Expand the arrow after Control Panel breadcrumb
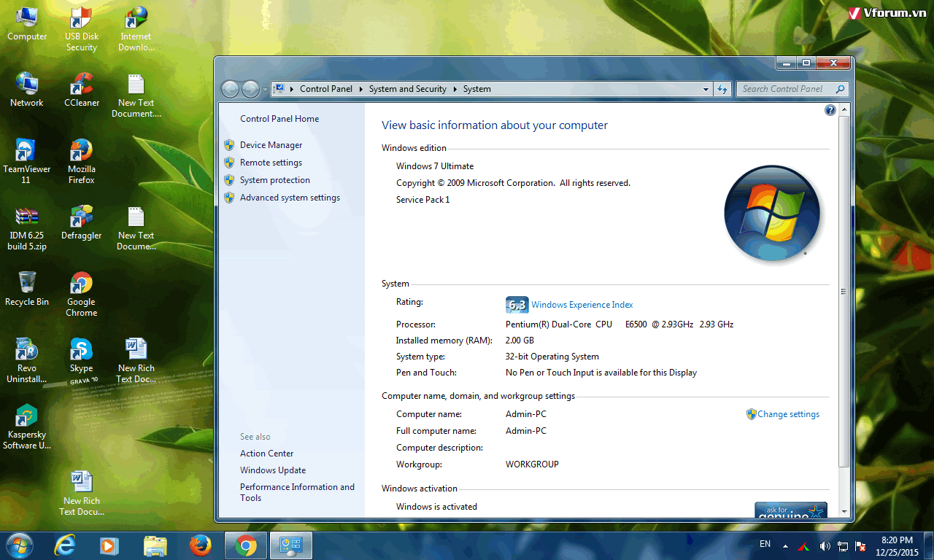Screen dimensions: 934x560 click(360, 89)
